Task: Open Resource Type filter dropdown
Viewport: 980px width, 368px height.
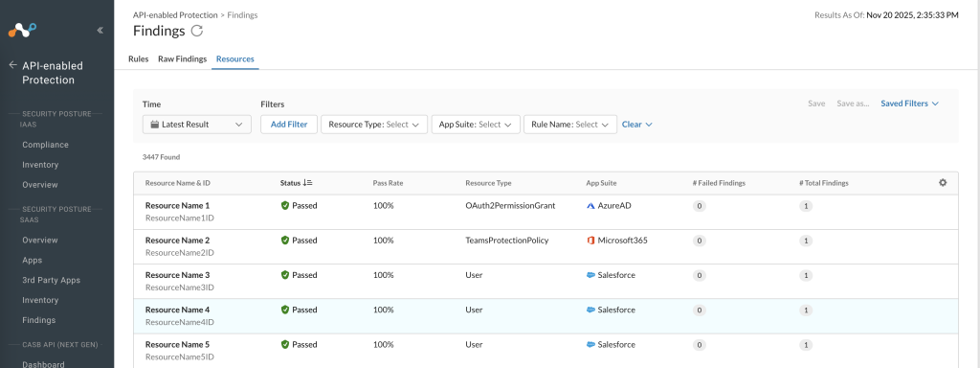Action: [x=374, y=125]
